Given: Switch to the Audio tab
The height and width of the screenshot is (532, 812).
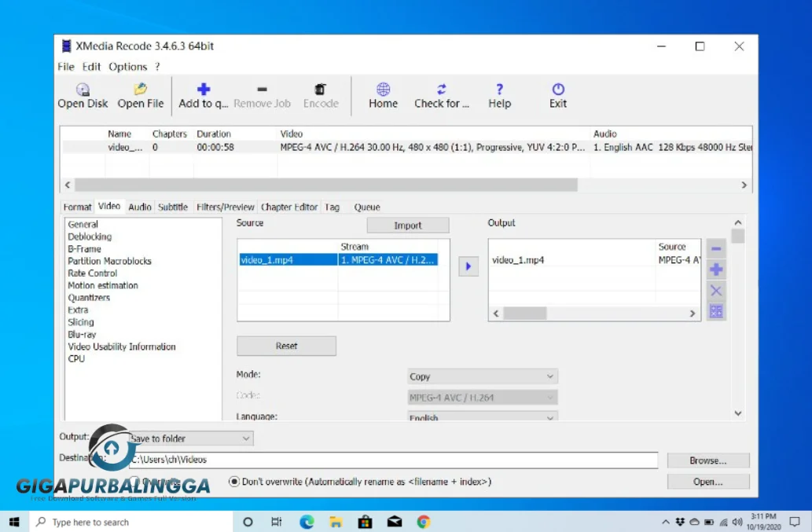Looking at the screenshot, I should tap(139, 207).
